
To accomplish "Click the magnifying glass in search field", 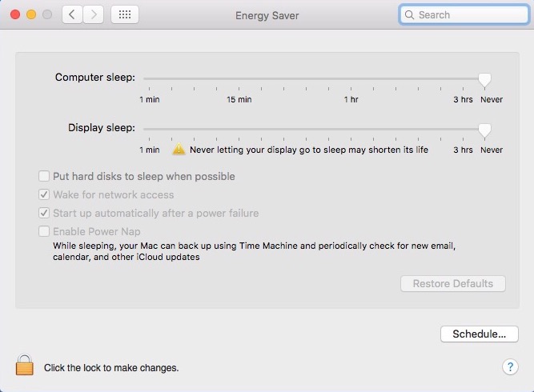I will click(x=409, y=14).
